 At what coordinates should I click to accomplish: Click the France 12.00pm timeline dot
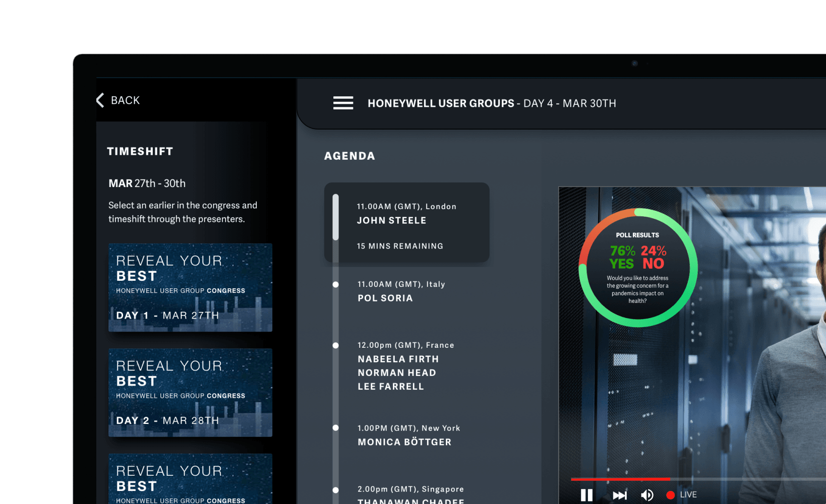click(x=335, y=345)
